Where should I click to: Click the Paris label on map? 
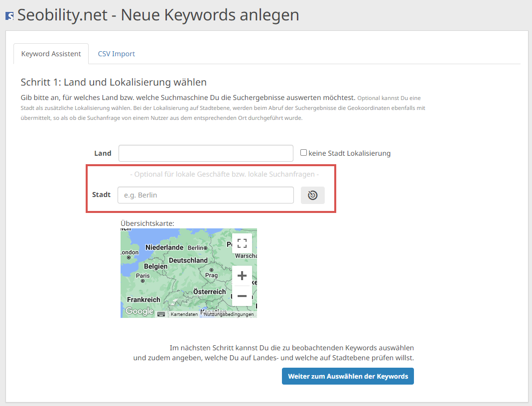click(143, 276)
